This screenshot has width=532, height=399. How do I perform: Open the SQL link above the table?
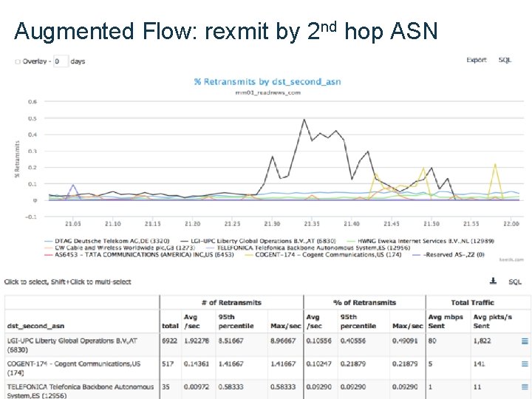515,282
